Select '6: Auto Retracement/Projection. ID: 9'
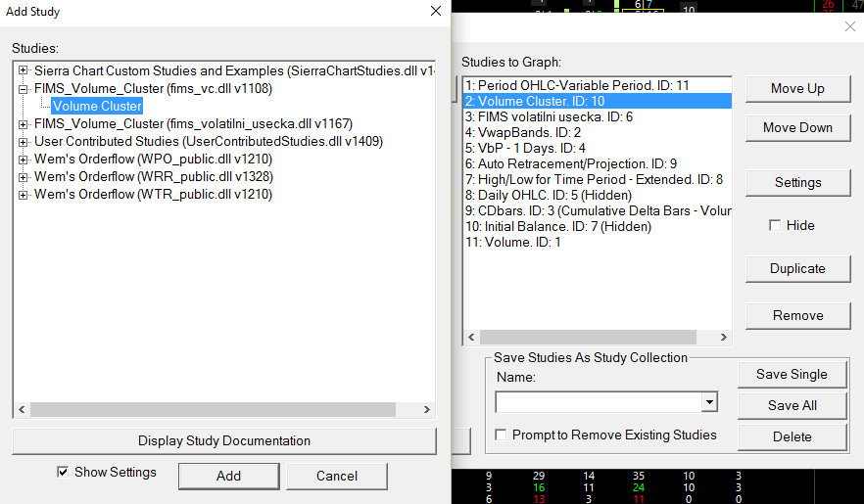The height and width of the screenshot is (504, 864). point(598,164)
